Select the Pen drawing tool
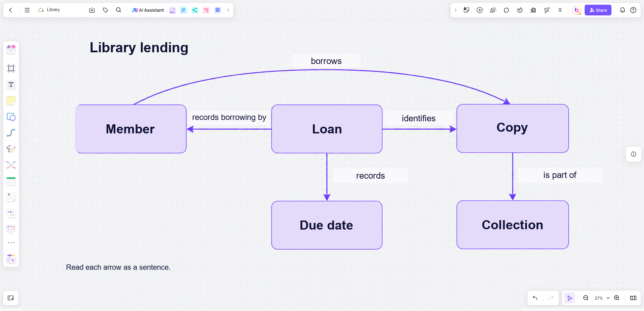Screen dimensions: 644x311 pos(11,149)
